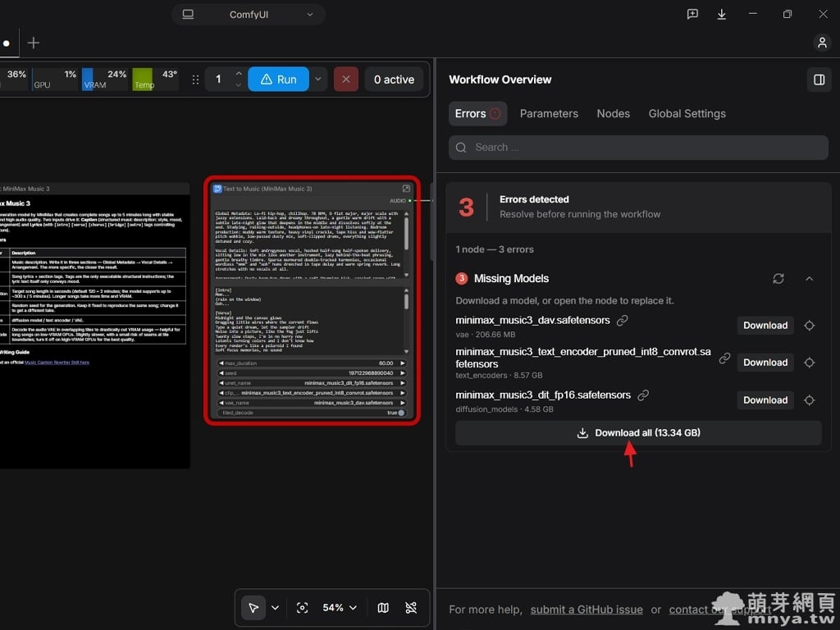Cancel current run with the red X button
This screenshot has width=840, height=630.
point(346,80)
